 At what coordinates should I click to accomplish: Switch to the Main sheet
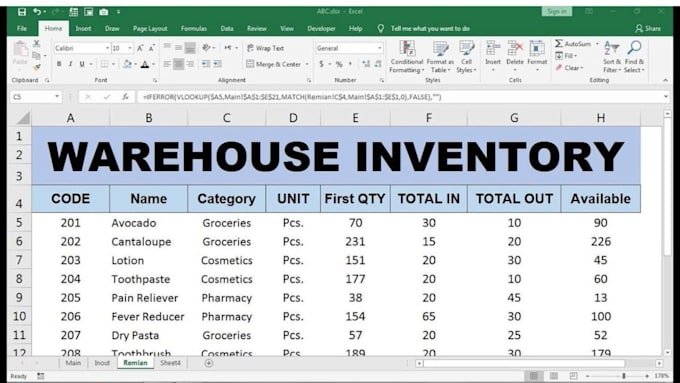coord(73,363)
